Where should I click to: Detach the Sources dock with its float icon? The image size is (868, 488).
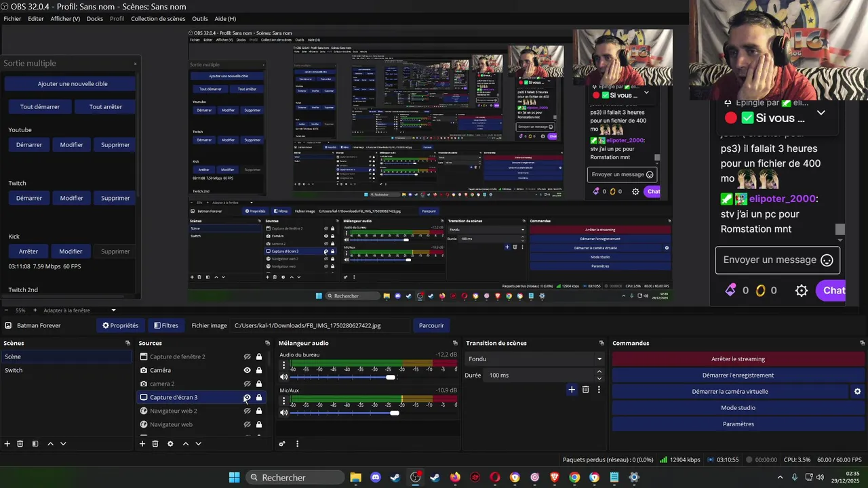point(267,343)
